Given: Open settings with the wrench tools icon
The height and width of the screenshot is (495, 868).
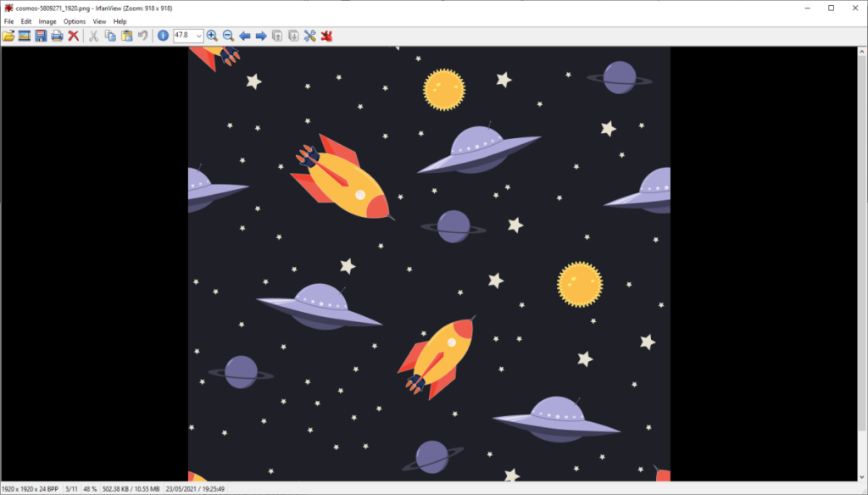Looking at the screenshot, I should point(310,36).
